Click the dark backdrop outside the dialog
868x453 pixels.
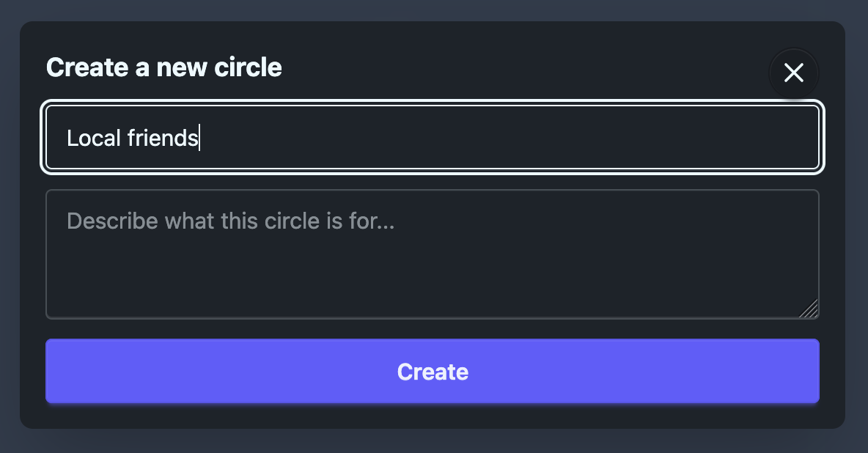point(433,441)
